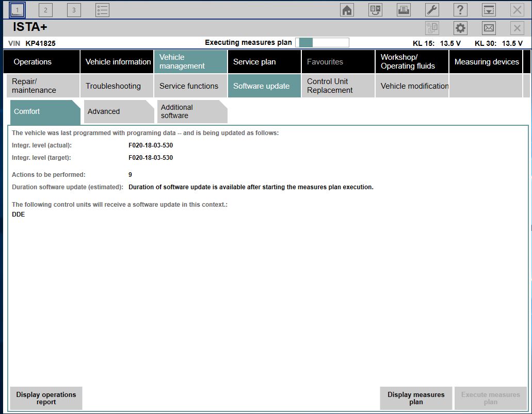The height and width of the screenshot is (414, 532).
Task: Open the settings gear icon
Action: pos(460,28)
